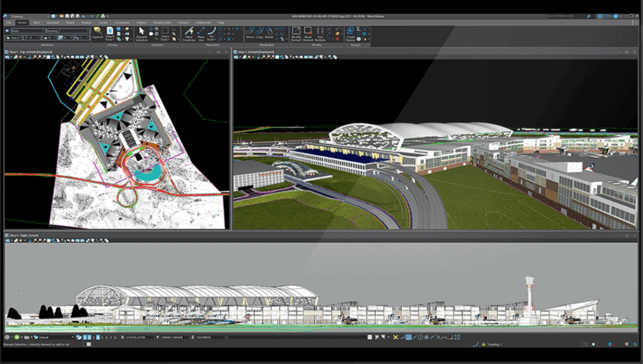
Task: Select the Element Selection tool
Action: [x=141, y=31]
